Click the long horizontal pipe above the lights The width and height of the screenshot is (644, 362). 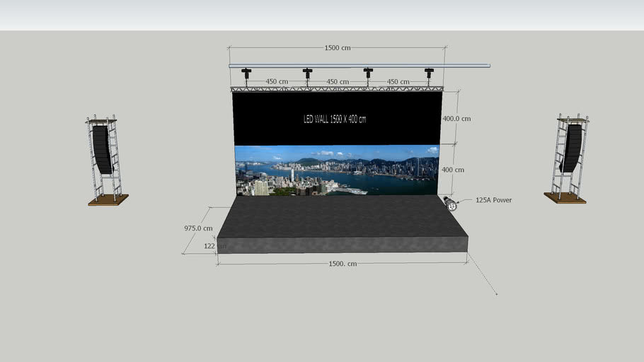pyautogui.click(x=467, y=66)
